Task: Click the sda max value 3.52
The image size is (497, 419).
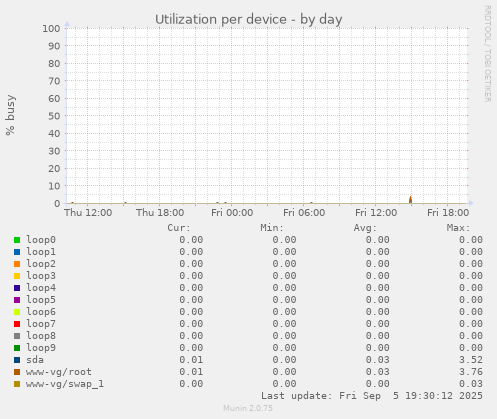Action: point(471,360)
